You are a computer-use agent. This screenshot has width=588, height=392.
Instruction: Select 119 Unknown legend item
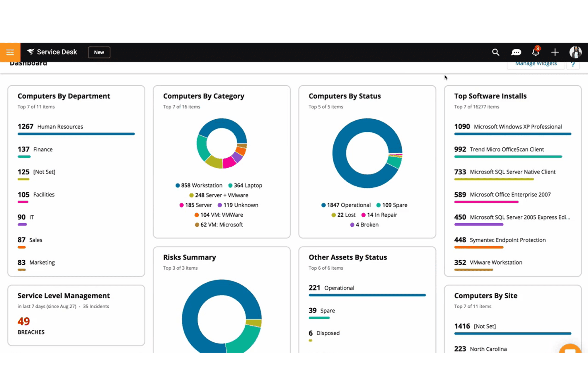(238, 205)
